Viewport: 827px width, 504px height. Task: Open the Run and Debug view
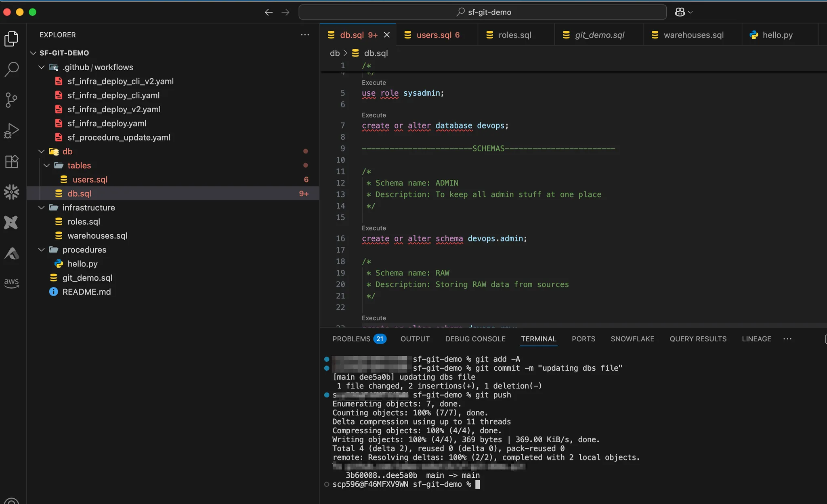[11, 131]
